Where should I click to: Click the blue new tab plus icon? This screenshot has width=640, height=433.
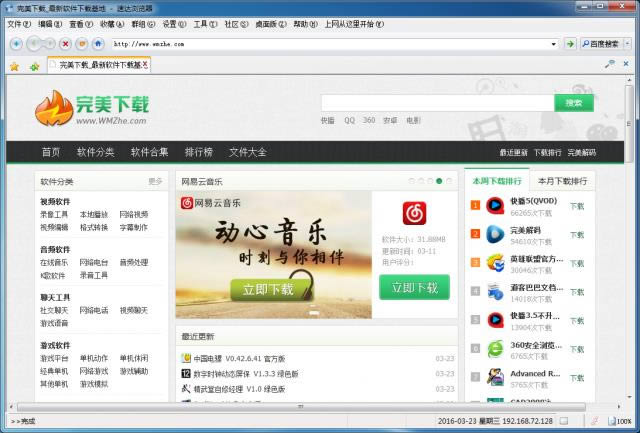point(16,44)
